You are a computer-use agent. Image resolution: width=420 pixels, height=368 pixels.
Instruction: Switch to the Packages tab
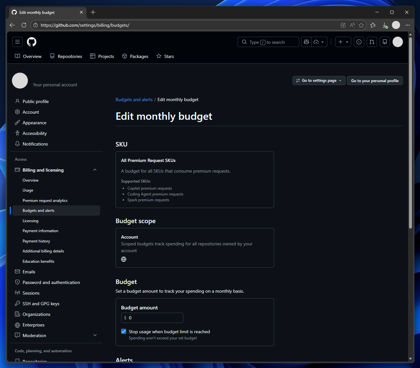pyautogui.click(x=135, y=56)
